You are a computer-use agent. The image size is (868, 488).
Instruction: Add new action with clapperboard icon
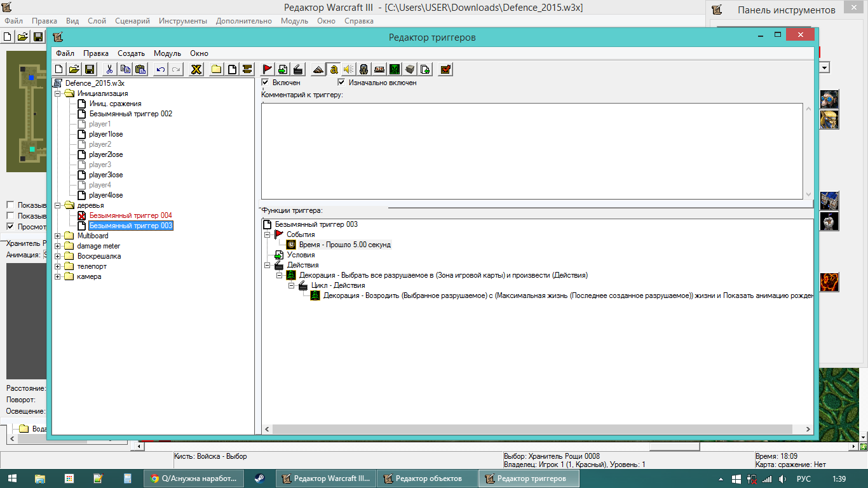click(x=298, y=69)
